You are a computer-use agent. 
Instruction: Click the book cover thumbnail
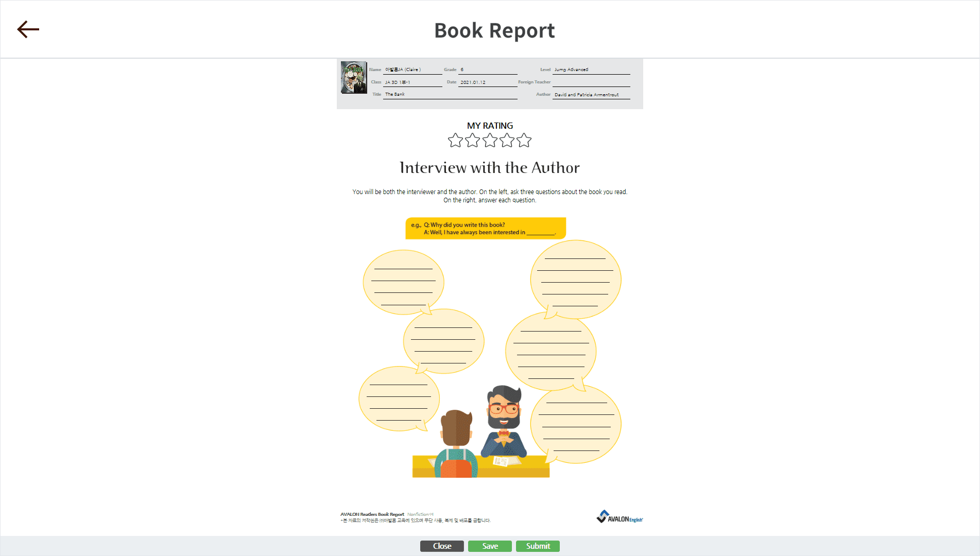click(x=354, y=77)
